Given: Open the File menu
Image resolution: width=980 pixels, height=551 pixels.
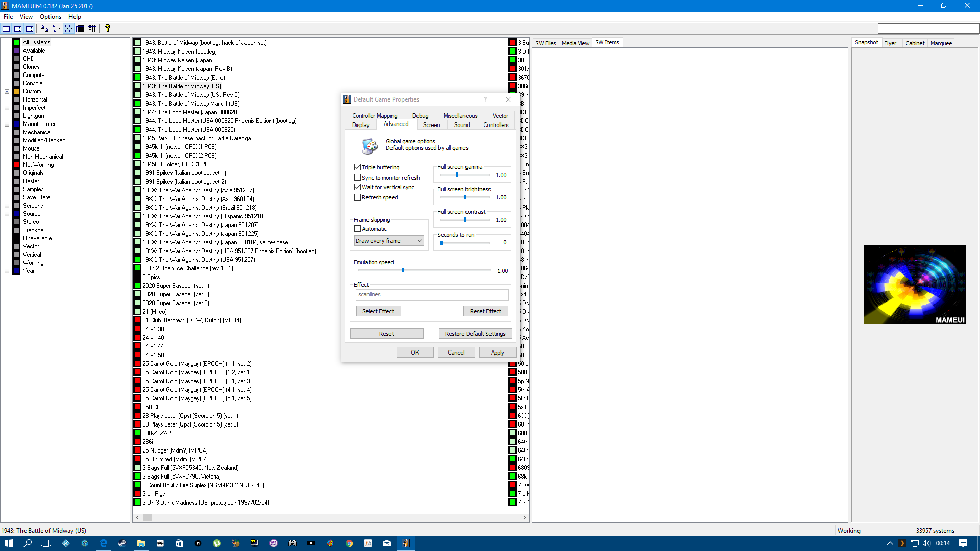Looking at the screenshot, I should tap(8, 17).
